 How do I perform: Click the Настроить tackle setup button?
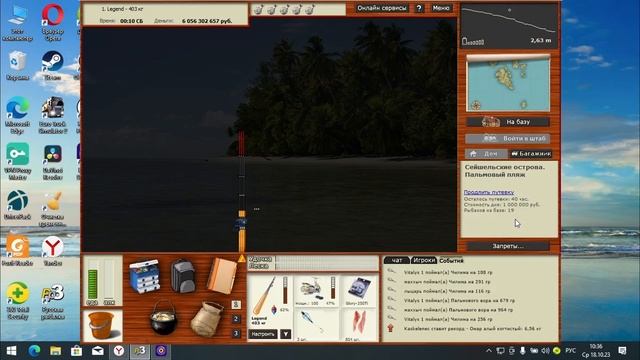(263, 334)
